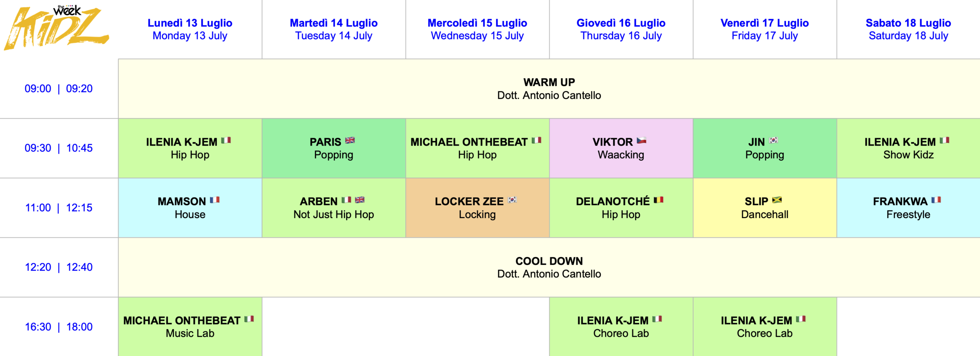Screen dimensions: 980x356
Task: Click the Belgian flag next to DELANOTCHÉ
Action: point(658,200)
